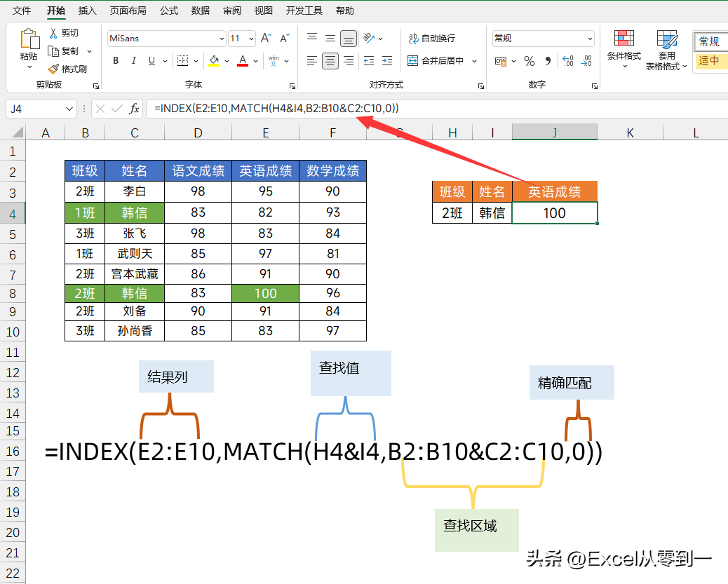Switch to the 插入 tab
728x584 pixels.
pos(87,11)
